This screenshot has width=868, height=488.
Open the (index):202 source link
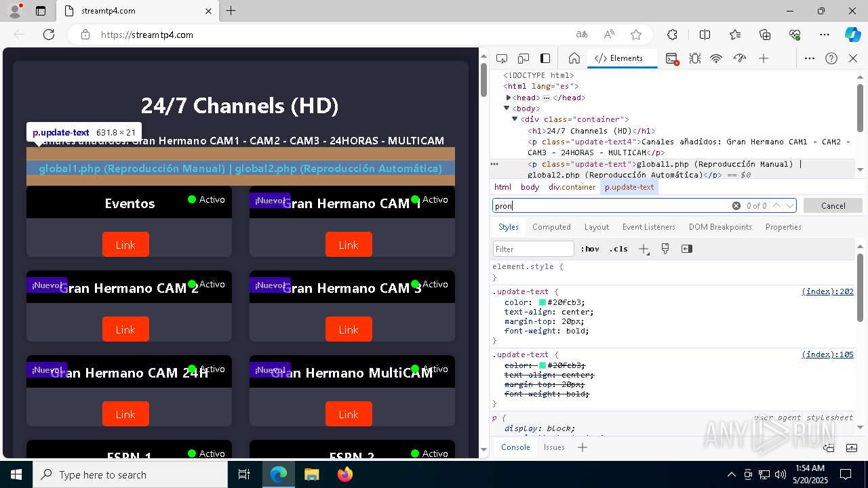coord(827,291)
